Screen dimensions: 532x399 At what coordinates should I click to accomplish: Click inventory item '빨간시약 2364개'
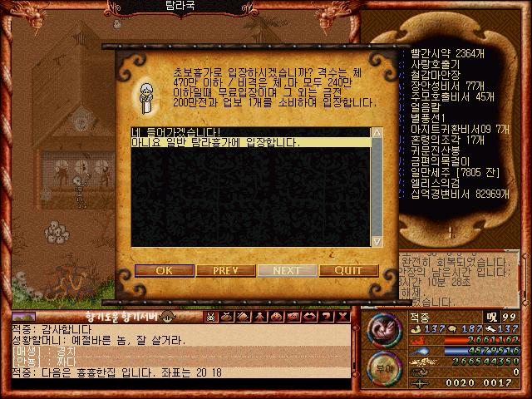click(x=447, y=53)
